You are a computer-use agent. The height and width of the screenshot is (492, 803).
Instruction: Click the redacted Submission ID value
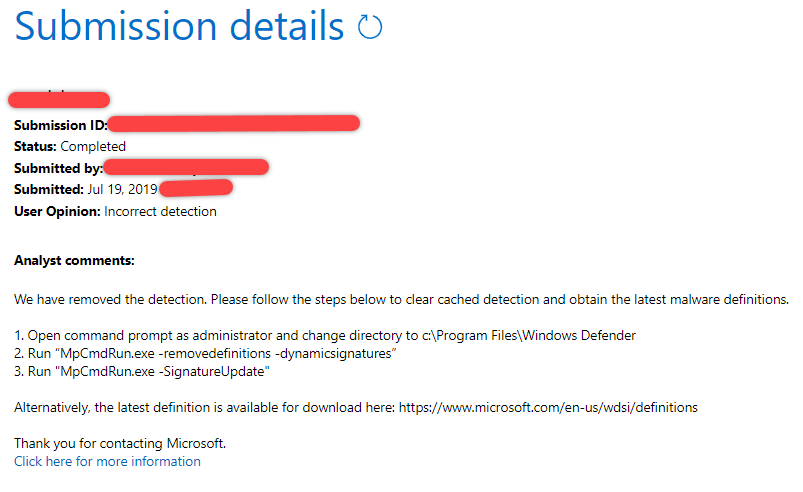tap(234, 124)
